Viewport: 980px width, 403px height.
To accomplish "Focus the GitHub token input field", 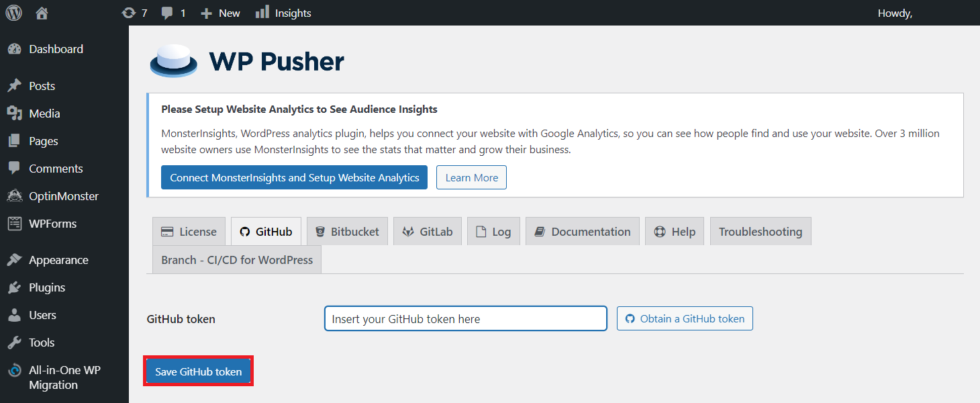I will pyautogui.click(x=465, y=319).
